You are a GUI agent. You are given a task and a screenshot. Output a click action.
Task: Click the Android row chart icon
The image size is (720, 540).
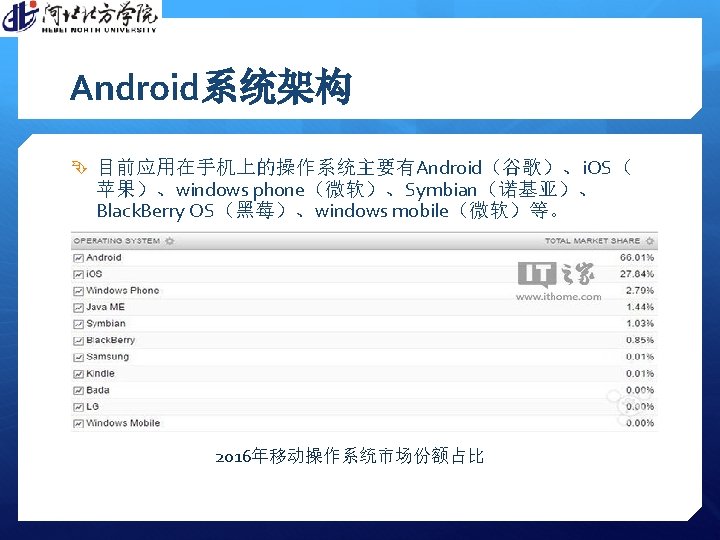point(79,258)
